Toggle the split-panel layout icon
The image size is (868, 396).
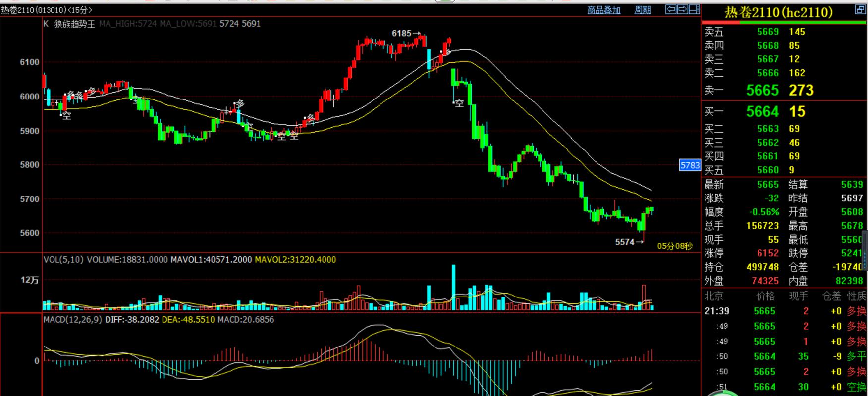click(694, 9)
